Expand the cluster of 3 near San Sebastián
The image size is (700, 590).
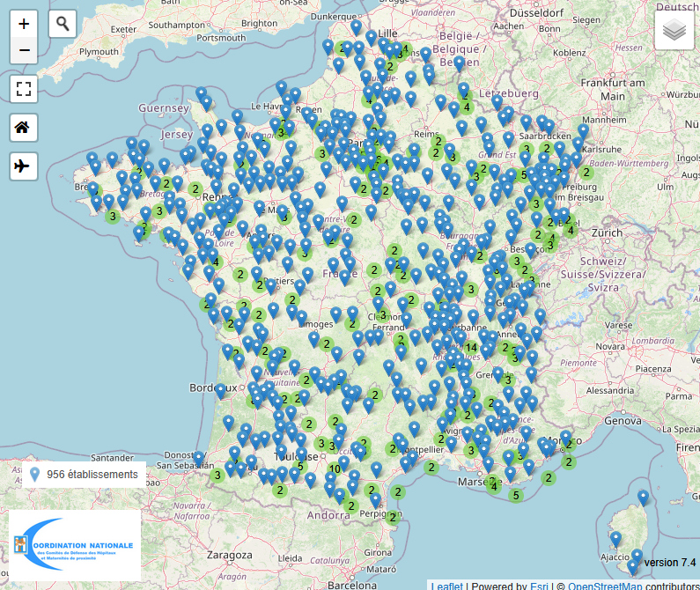coord(217,476)
